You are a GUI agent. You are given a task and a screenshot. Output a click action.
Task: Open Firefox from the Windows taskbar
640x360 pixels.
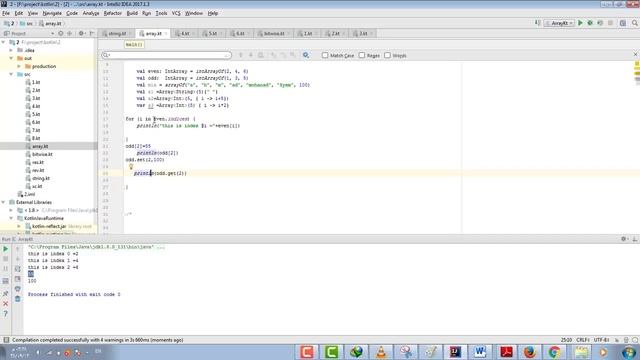(x=529, y=352)
